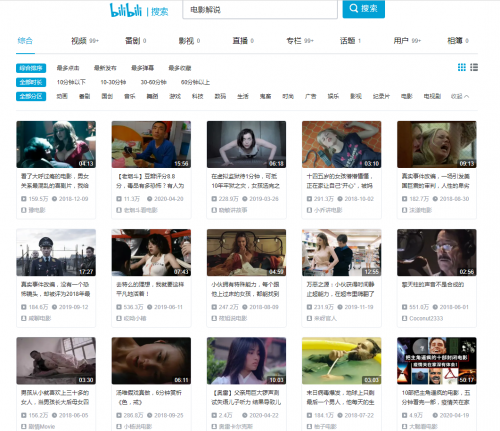Sort results by 最多点击
This screenshot has height=431, width=500.
(68, 68)
